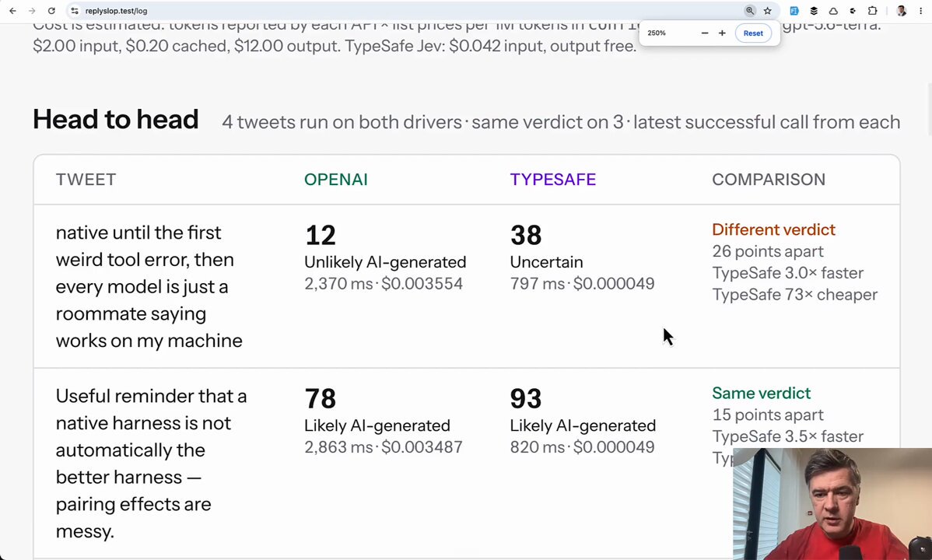Viewport: 932px width, 560px height.
Task: Reload the replyslop.test page
Action: (x=51, y=11)
